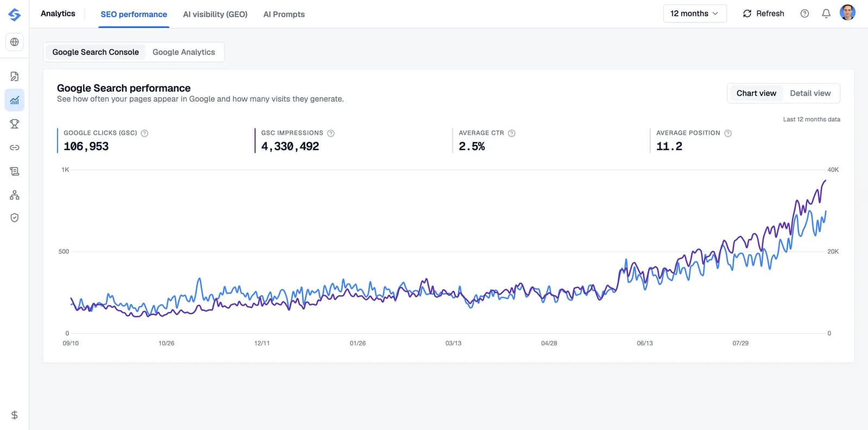Viewport: 868px width, 430px height.
Task: Open the chain link sidebar icon
Action: (x=15, y=147)
